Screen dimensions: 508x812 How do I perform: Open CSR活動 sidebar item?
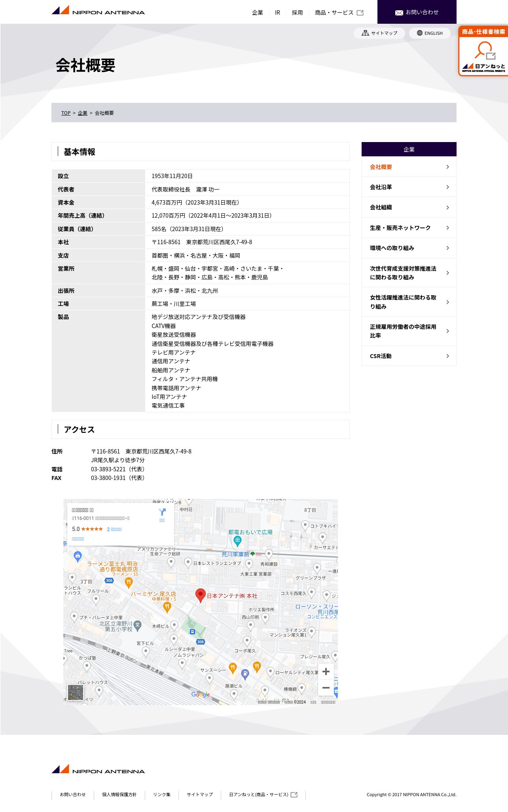coord(409,356)
